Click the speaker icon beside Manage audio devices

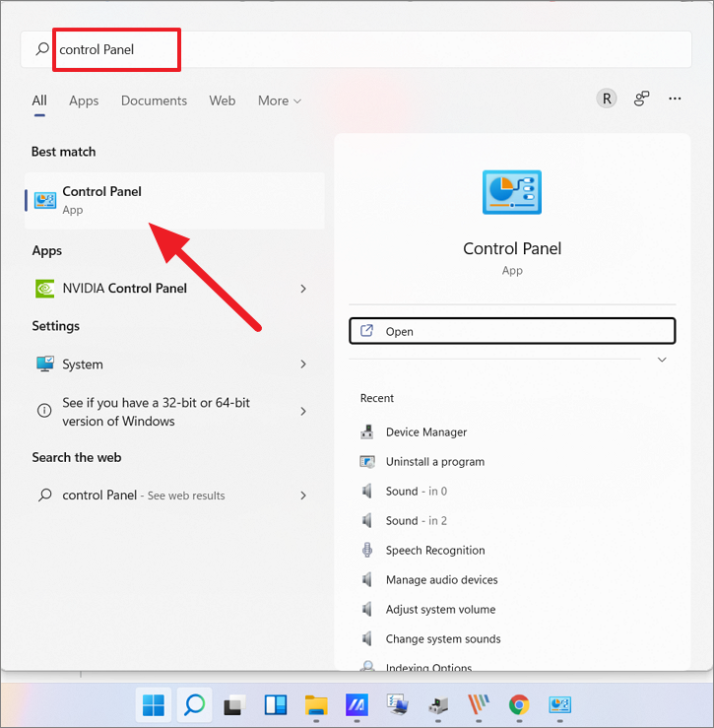[366, 579]
